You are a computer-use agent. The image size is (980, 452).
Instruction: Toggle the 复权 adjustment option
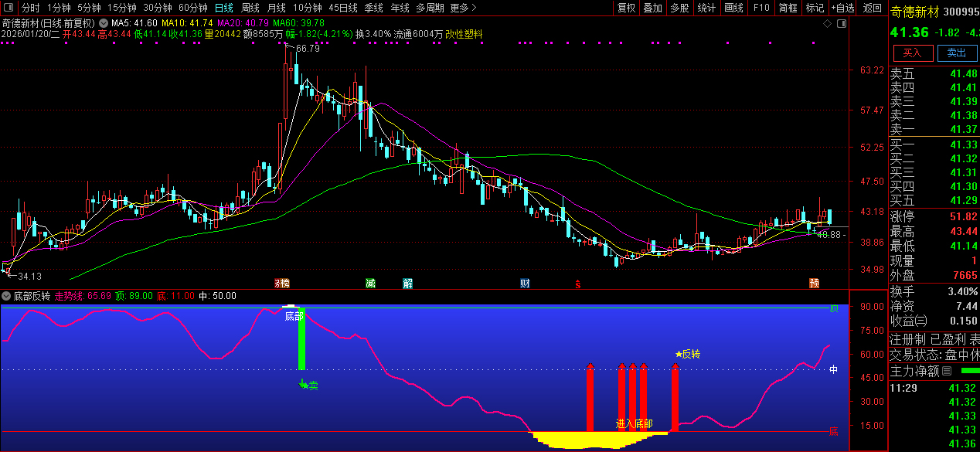pyautogui.click(x=627, y=8)
